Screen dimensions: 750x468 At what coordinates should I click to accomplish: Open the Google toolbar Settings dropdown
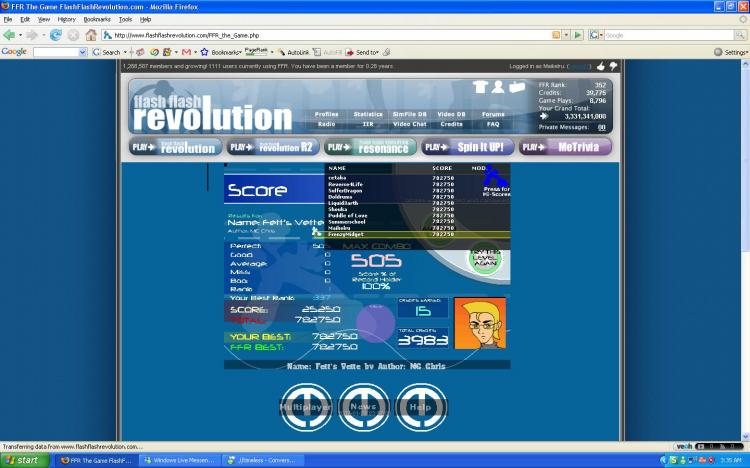click(x=730, y=52)
